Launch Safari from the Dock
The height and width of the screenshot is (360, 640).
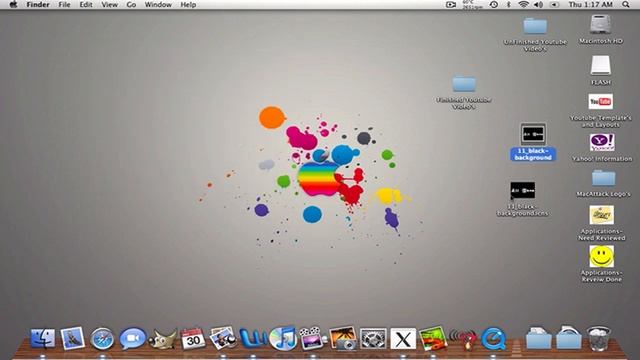coord(102,339)
